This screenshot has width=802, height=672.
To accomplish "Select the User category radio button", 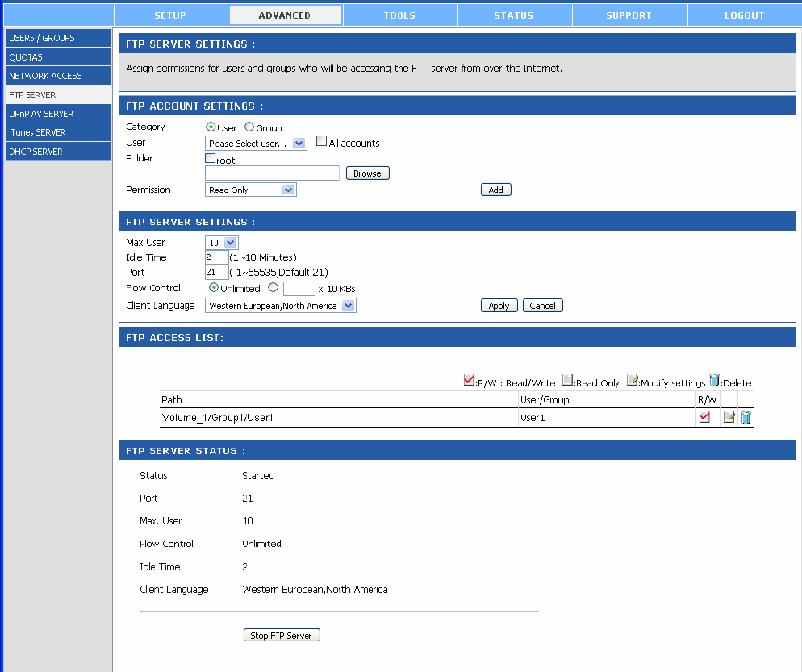I will 211,127.
